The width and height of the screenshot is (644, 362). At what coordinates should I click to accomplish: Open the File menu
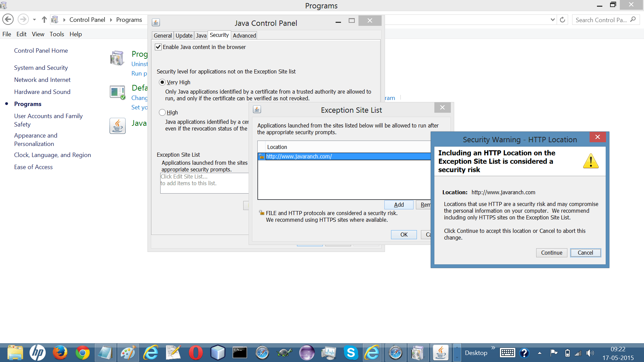(x=7, y=34)
